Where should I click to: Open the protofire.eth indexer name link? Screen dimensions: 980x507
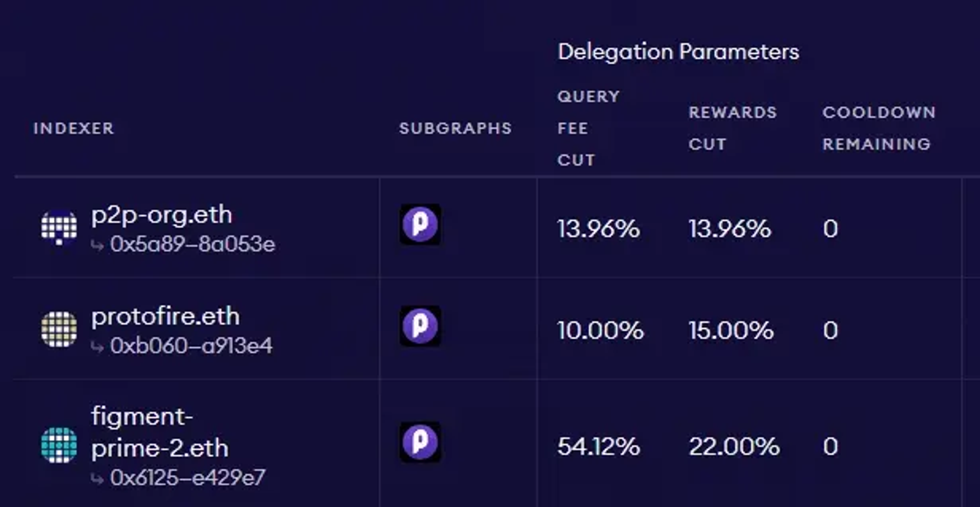click(x=165, y=316)
